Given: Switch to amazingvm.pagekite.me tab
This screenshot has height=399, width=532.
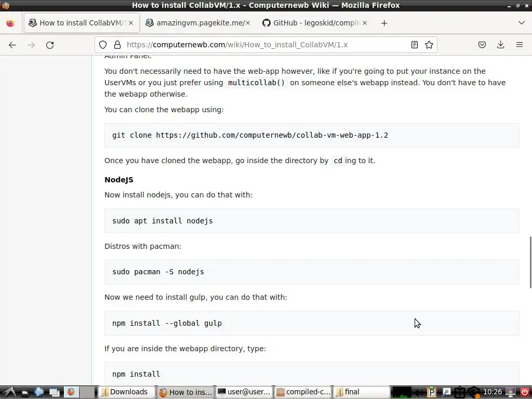Looking at the screenshot, I should click(198, 23).
